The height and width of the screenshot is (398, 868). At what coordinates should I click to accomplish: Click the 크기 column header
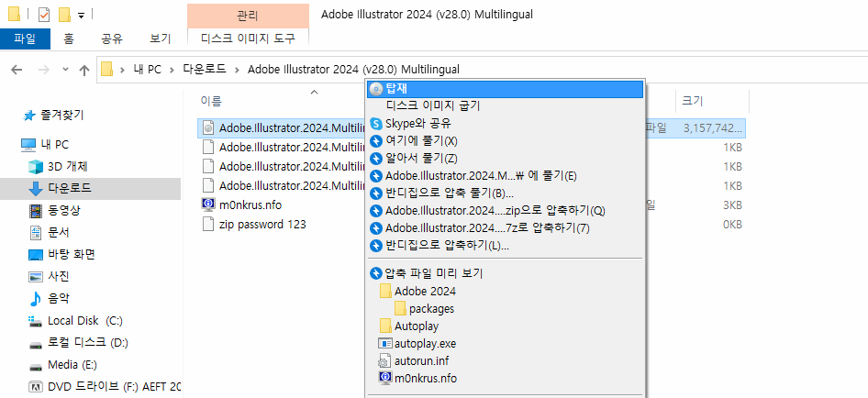click(x=693, y=101)
